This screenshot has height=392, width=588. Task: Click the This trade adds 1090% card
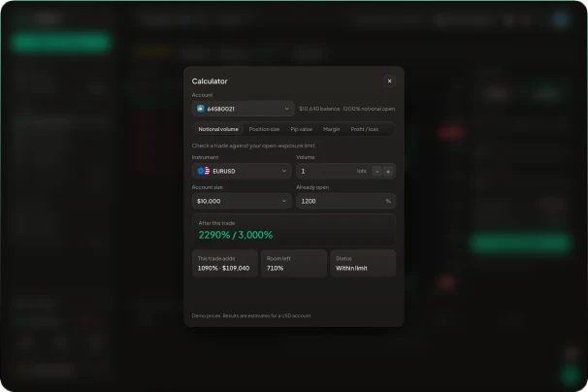click(225, 263)
